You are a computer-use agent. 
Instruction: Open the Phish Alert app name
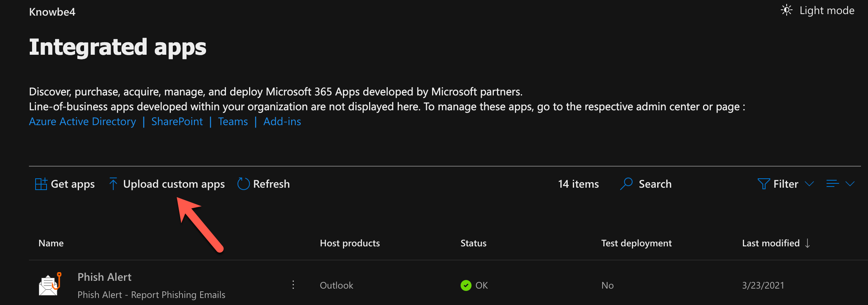[104, 277]
